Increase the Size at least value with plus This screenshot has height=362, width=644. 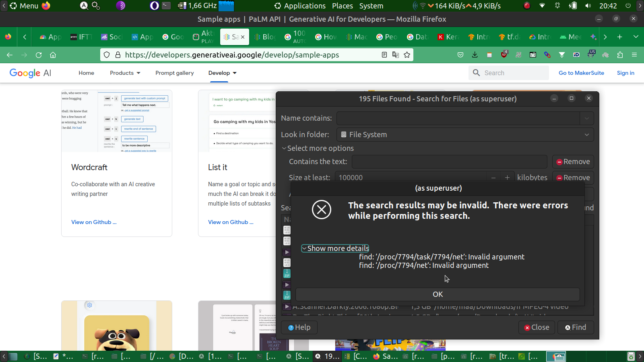507,178
